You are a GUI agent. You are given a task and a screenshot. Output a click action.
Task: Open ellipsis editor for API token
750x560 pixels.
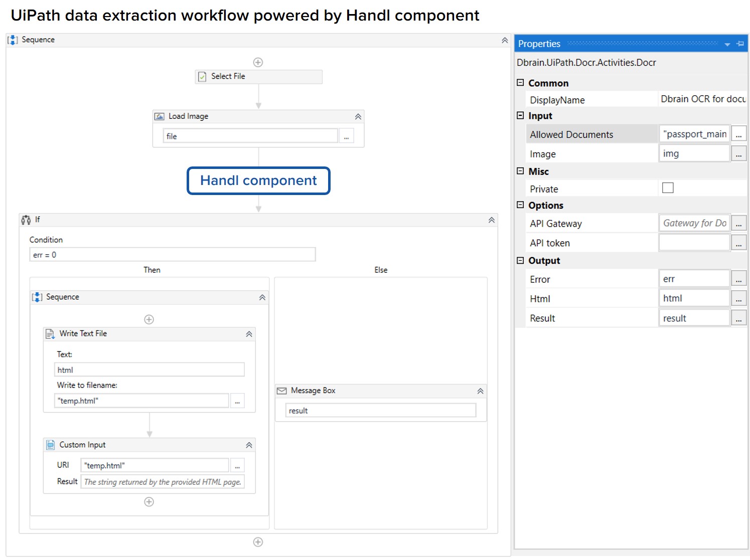point(739,243)
